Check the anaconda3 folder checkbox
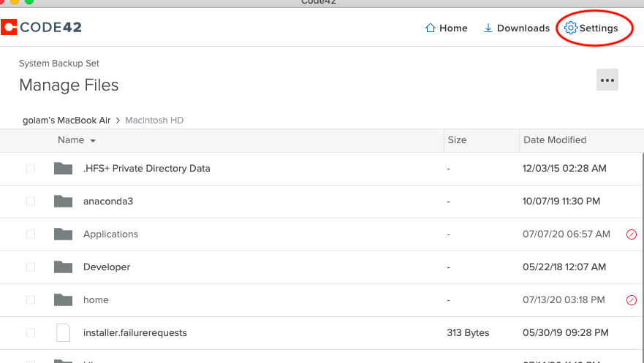This screenshot has height=363, width=644. 31,201
